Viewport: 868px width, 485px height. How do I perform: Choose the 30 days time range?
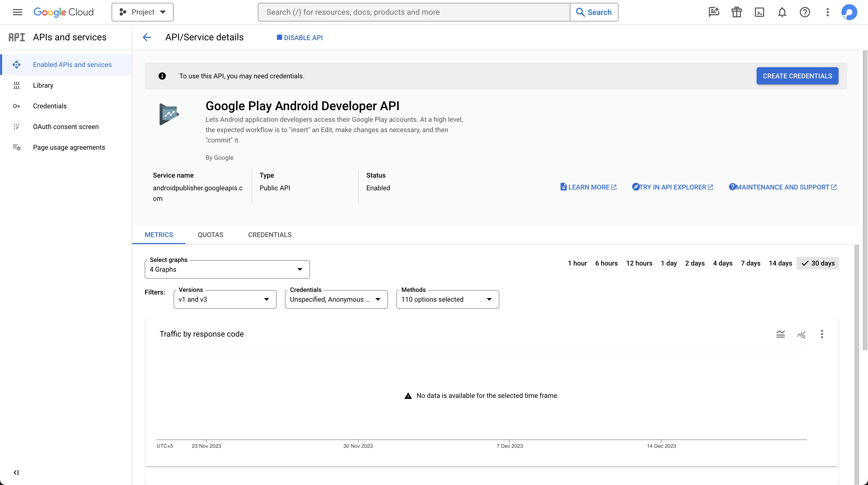[818, 263]
